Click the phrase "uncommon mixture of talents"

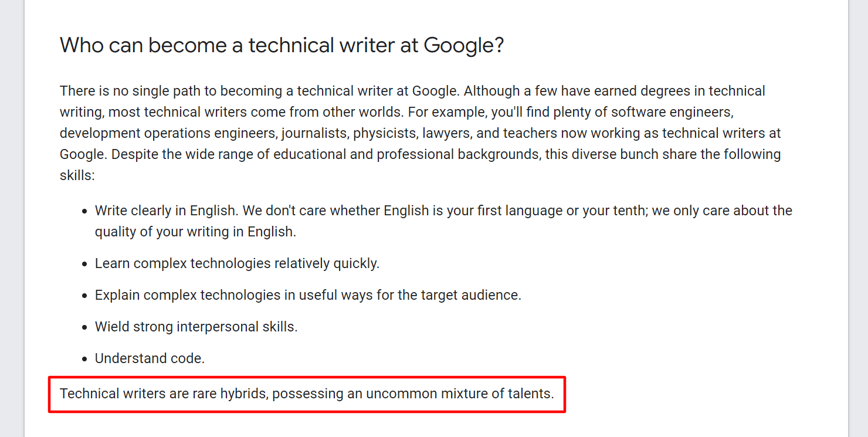pos(460,394)
